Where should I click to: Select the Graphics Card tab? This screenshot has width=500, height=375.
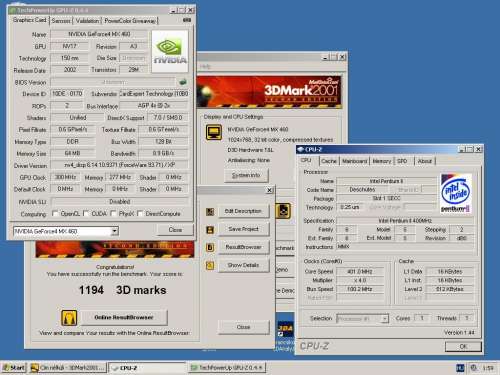(29, 20)
